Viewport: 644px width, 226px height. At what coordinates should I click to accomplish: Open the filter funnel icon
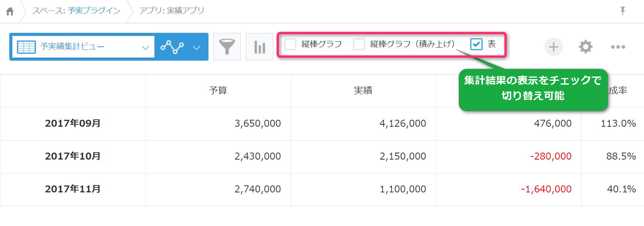click(227, 47)
